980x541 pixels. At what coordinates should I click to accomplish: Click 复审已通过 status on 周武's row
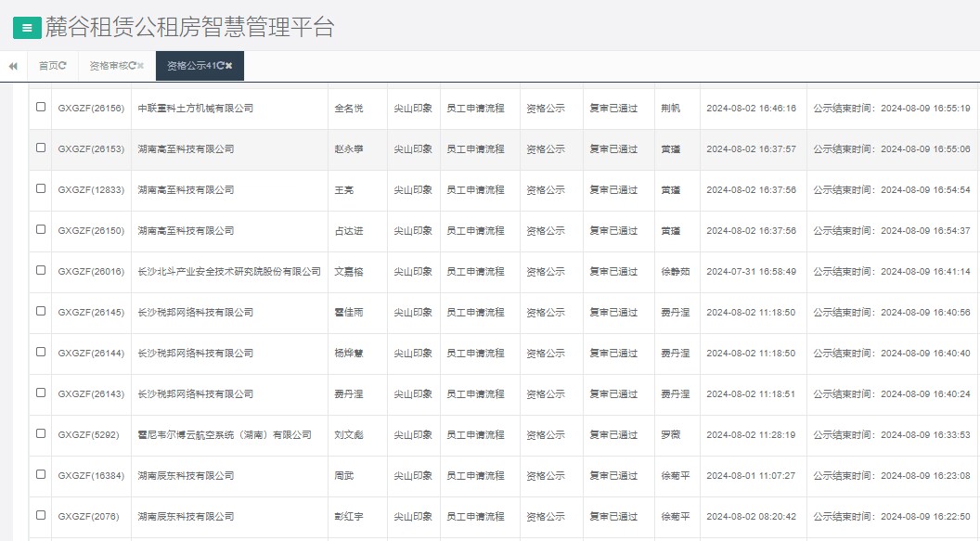[614, 475]
